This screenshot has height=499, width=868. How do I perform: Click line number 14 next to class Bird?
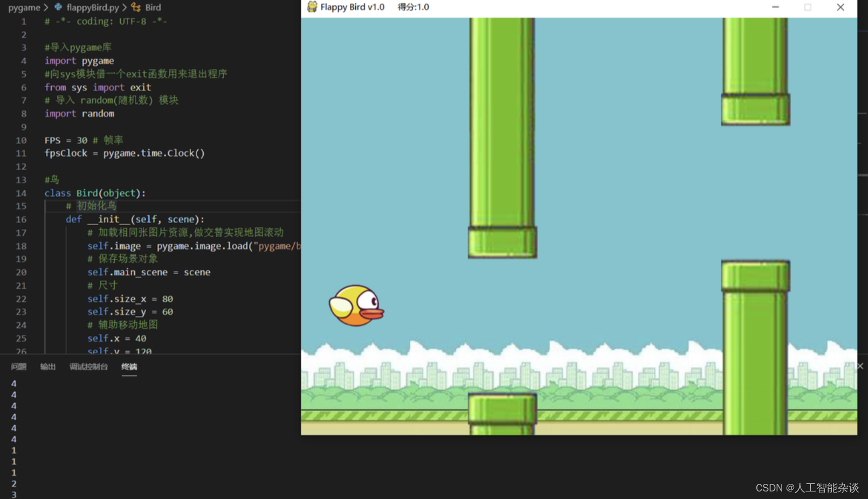point(21,192)
